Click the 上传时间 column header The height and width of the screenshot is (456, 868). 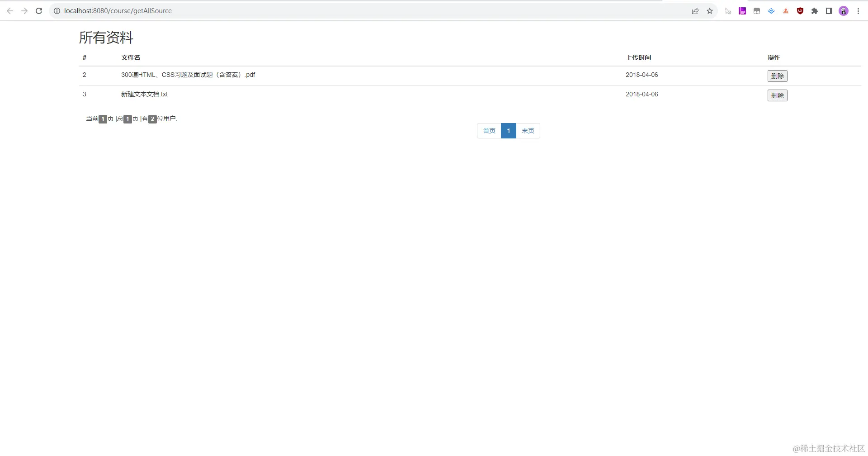click(x=638, y=57)
